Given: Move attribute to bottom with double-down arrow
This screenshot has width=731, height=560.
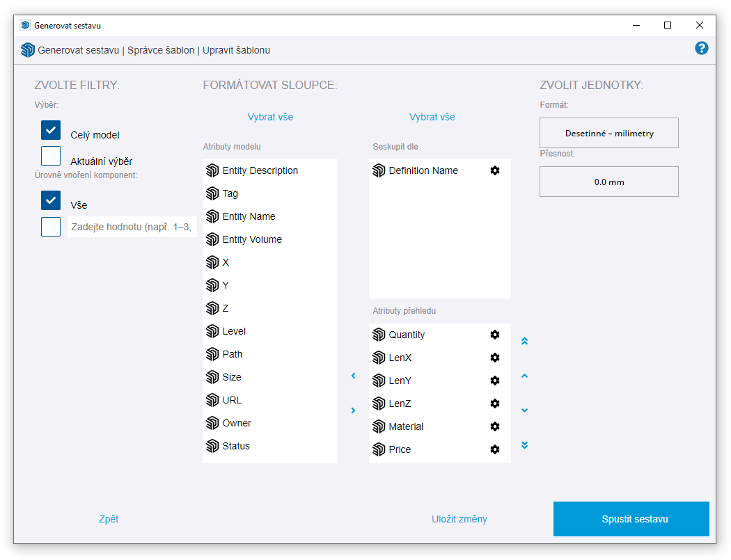Looking at the screenshot, I should point(525,445).
